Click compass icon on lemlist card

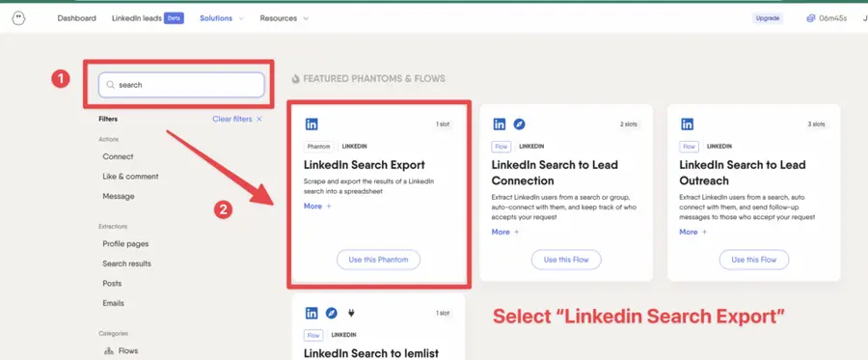pyautogui.click(x=331, y=313)
